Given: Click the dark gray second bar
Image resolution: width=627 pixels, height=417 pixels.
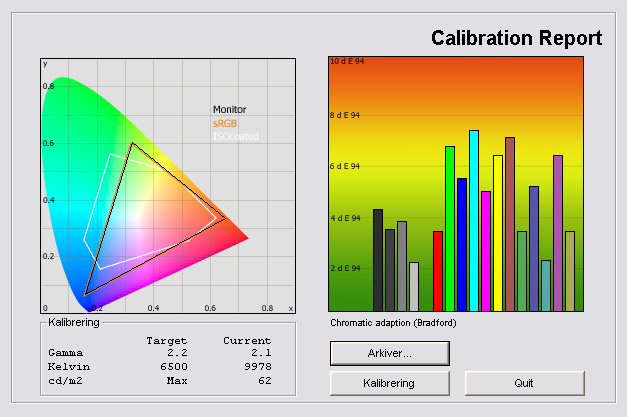Looking at the screenshot, I should [x=390, y=270].
